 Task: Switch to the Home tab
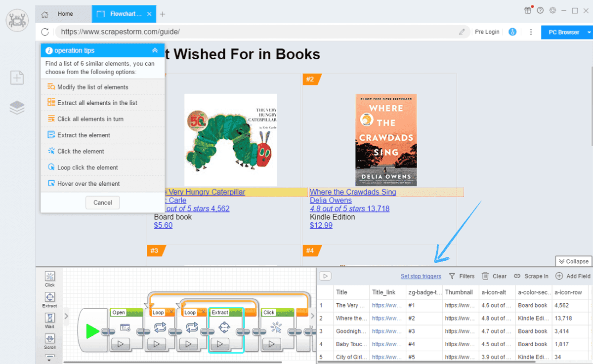65,14
